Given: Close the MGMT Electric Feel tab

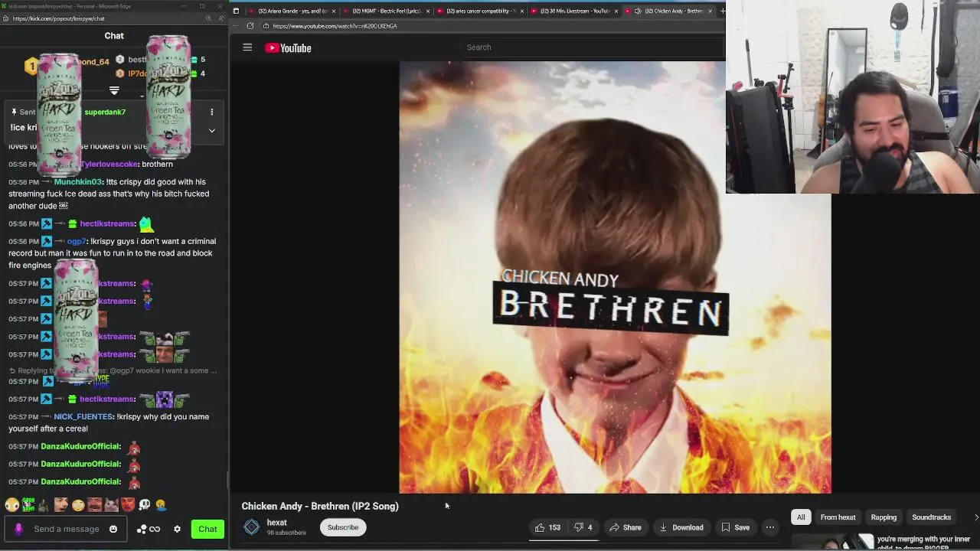Looking at the screenshot, I should click(428, 11).
